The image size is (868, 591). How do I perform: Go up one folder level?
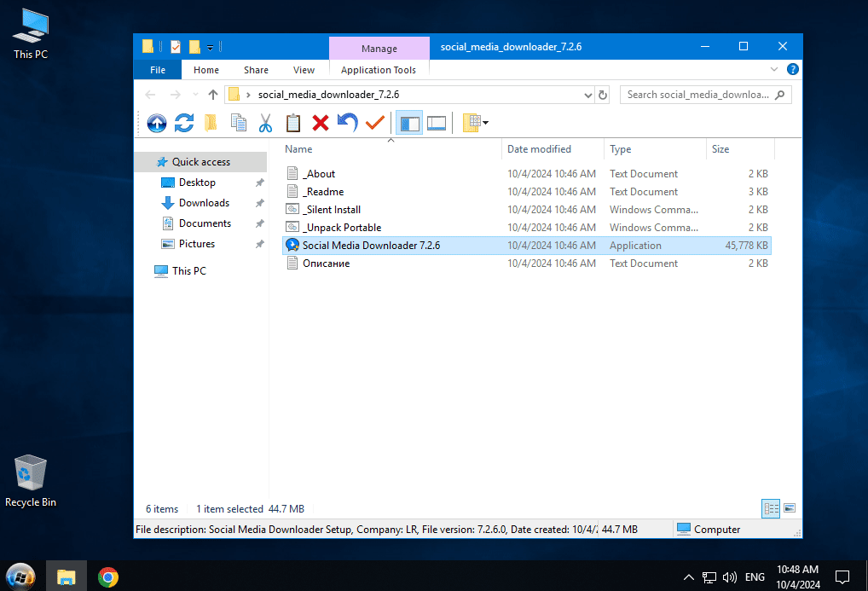pyautogui.click(x=213, y=95)
